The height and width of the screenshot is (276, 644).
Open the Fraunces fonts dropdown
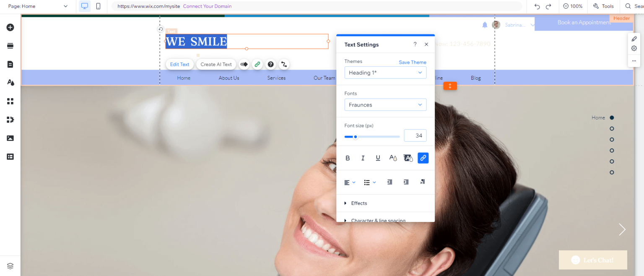(x=385, y=104)
